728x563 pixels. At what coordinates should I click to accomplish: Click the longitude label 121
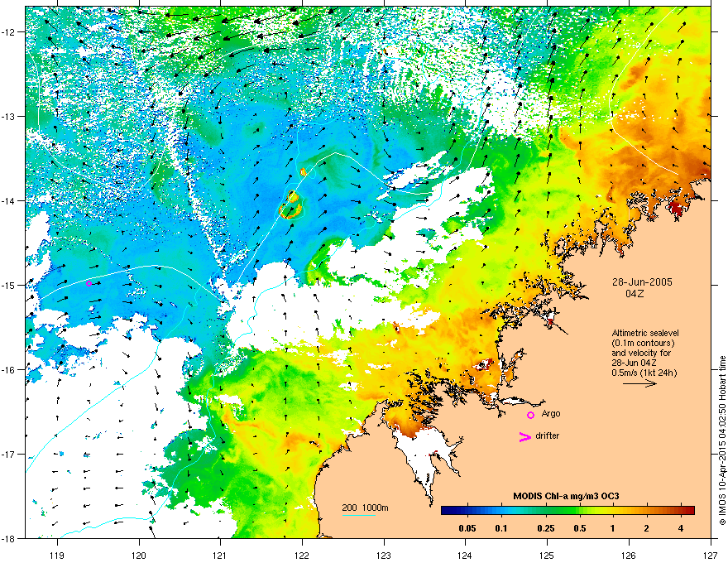(221, 555)
